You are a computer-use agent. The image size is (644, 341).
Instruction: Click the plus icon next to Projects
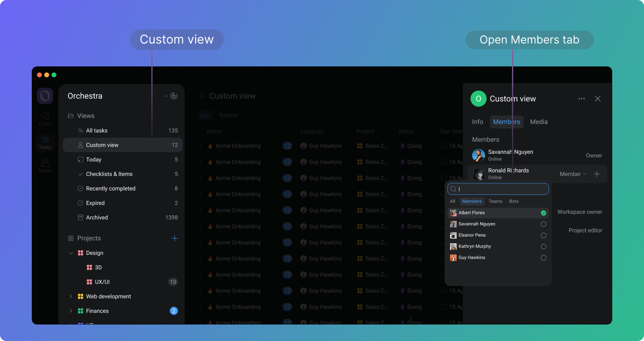(x=175, y=238)
